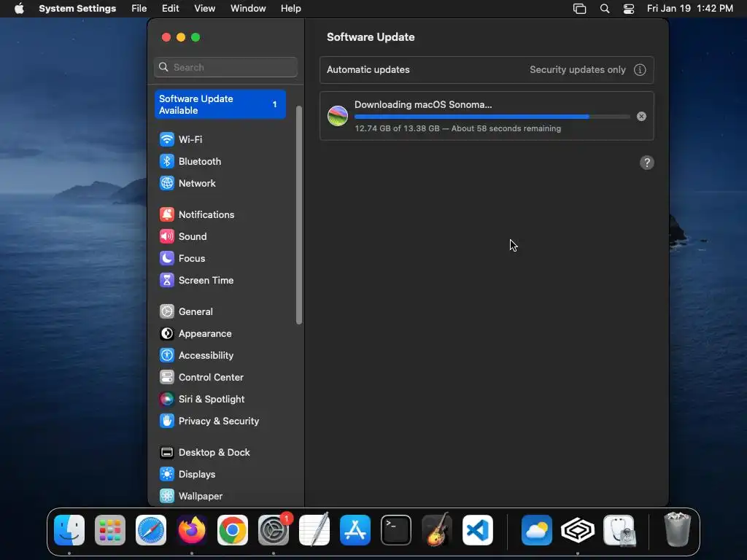The image size is (747, 560).
Task: Click Security updates only text
Action: (x=578, y=70)
